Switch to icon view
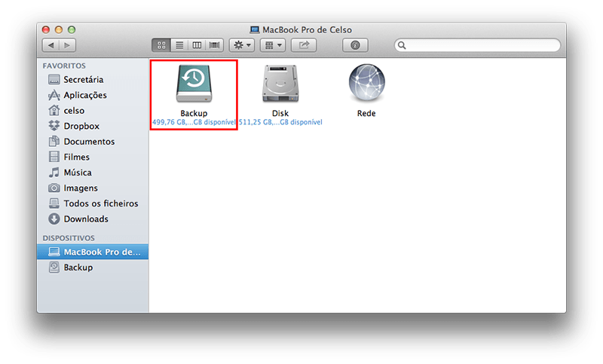 click(161, 45)
